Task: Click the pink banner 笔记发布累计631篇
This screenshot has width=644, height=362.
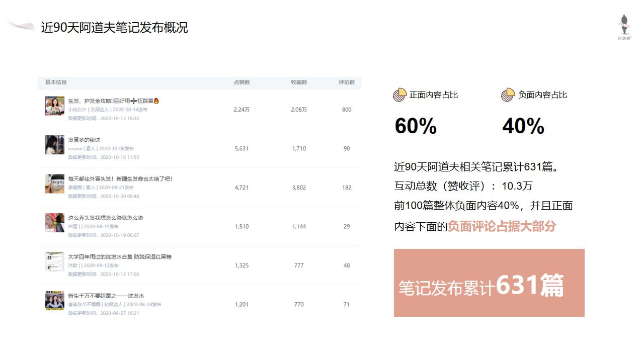Action: (x=489, y=283)
